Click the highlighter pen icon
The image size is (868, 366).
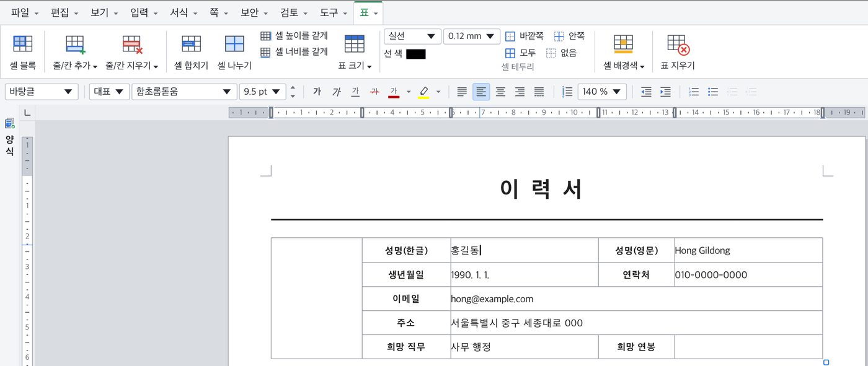tap(424, 92)
